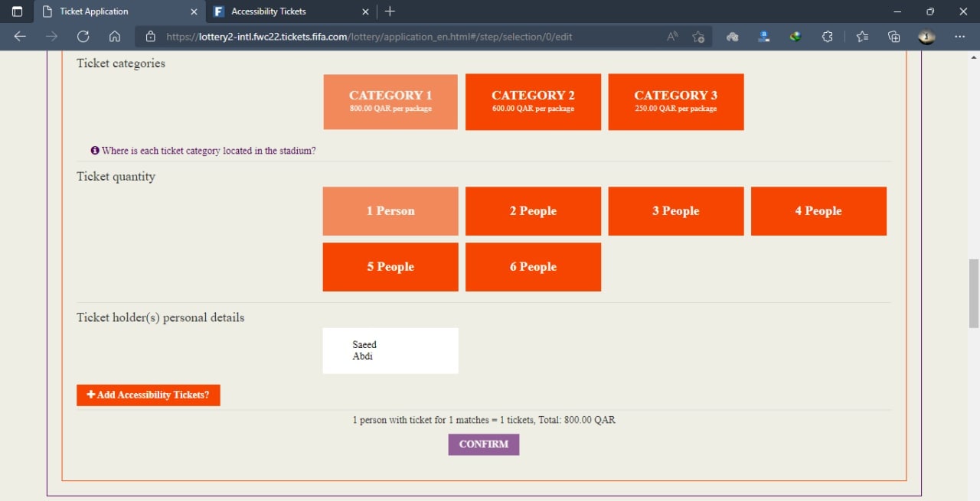Select the Category 3 ticket option
Image resolution: width=980 pixels, height=501 pixels.
(675, 102)
